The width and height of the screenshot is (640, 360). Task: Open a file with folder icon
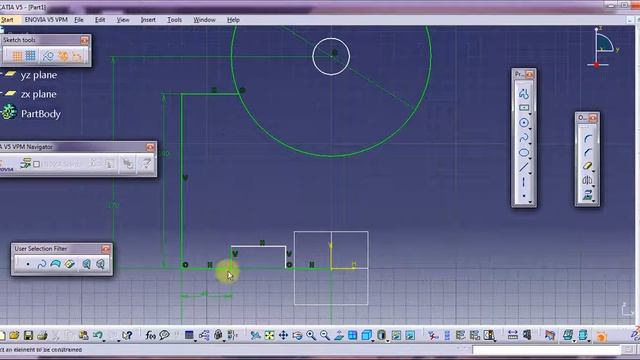tap(14, 336)
